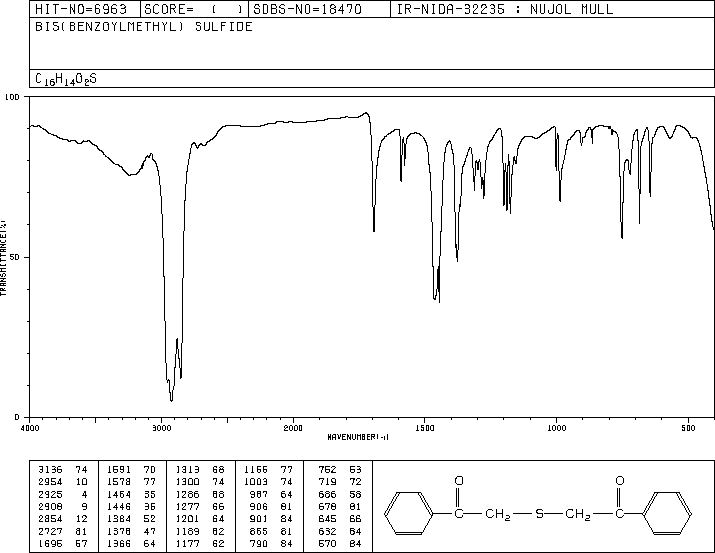This screenshot has height=553, width=715.
Task: Select peak table entry 1189 82
Action: pos(200,531)
